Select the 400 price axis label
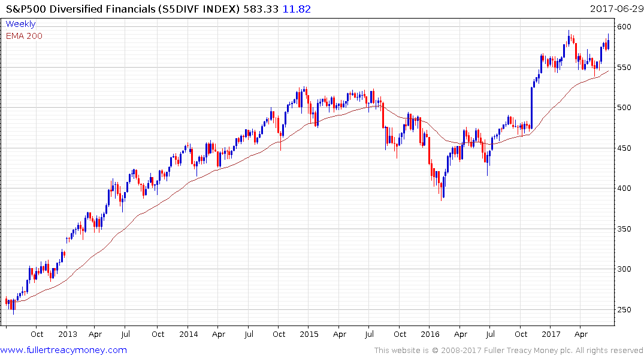644x359 pixels. 624,188
